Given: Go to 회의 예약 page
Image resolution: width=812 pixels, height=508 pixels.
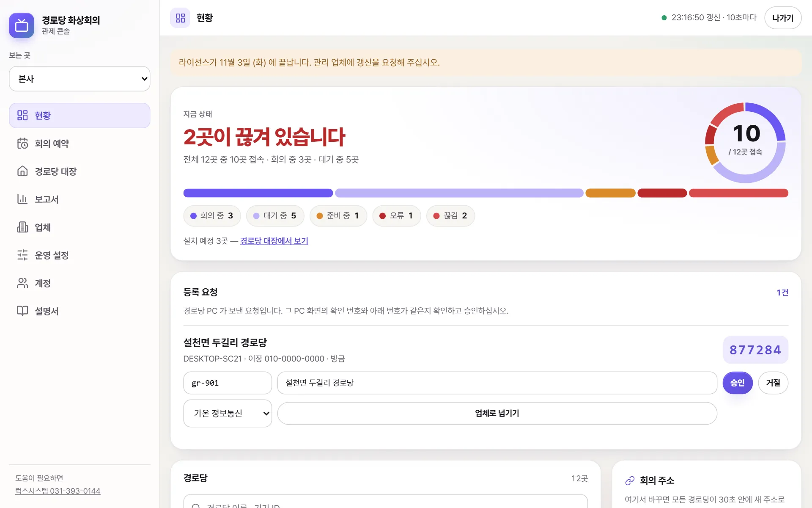Looking at the screenshot, I should pos(80,143).
